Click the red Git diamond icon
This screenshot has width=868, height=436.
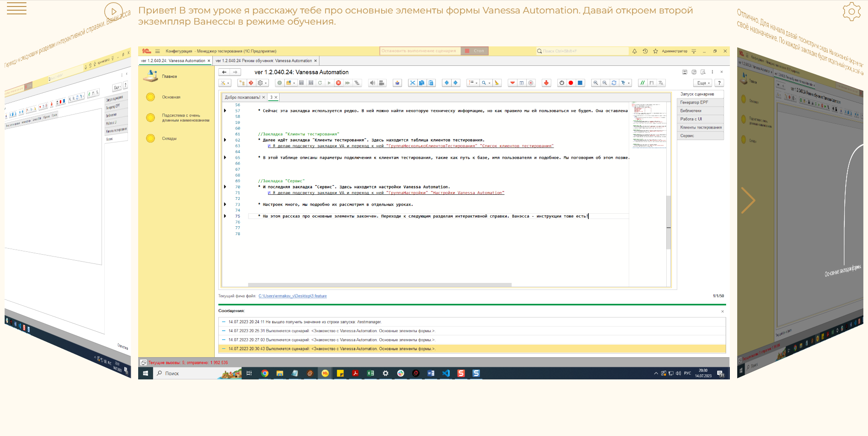[251, 83]
